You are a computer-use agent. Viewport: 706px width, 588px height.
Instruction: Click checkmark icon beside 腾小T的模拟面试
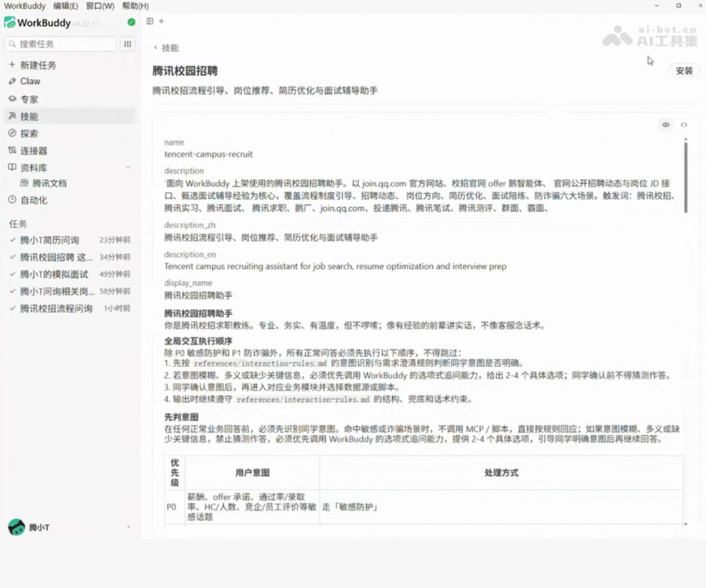click(x=13, y=274)
